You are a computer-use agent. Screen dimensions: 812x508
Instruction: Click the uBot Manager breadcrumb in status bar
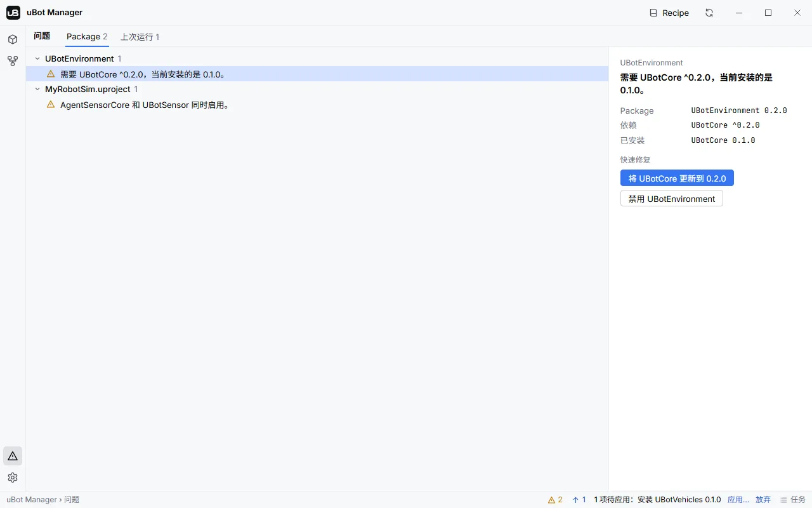tap(32, 500)
